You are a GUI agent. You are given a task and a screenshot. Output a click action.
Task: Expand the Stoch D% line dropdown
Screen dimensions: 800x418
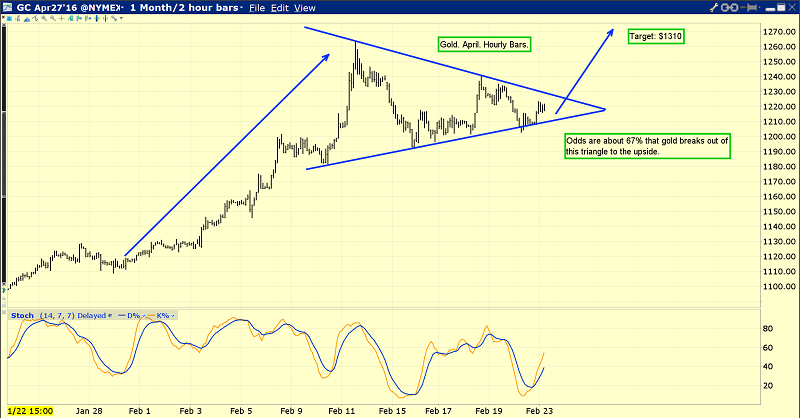point(143,316)
